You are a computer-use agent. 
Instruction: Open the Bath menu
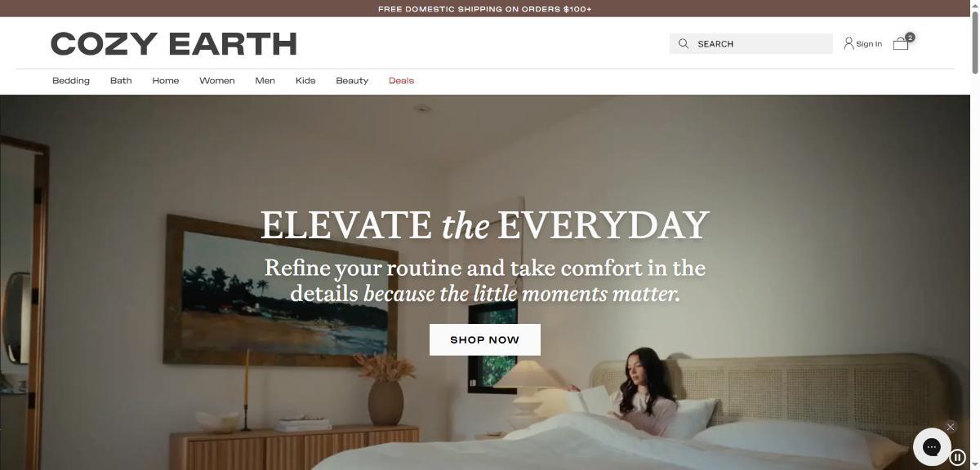(x=121, y=81)
